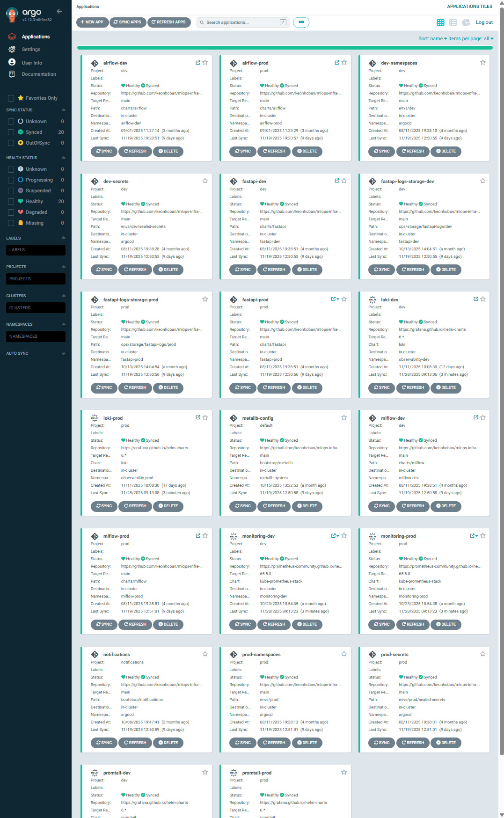Click the Argo octopus logo
Image resolution: width=504 pixels, height=818 pixels.
pyautogui.click(x=12, y=15)
